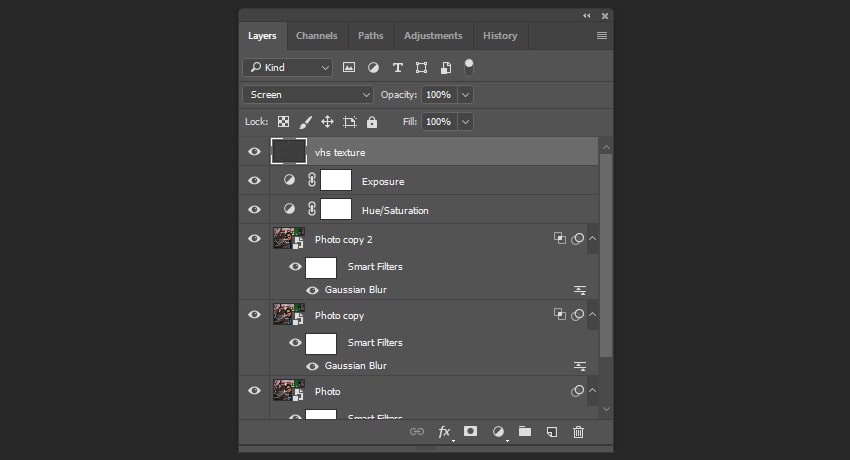Lock transparent pixels
The width and height of the screenshot is (850, 460).
[x=284, y=121]
